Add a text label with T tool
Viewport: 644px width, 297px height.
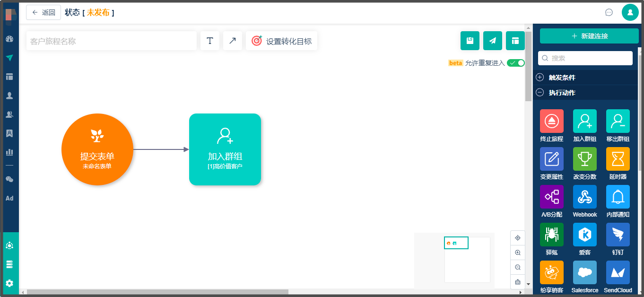point(210,41)
